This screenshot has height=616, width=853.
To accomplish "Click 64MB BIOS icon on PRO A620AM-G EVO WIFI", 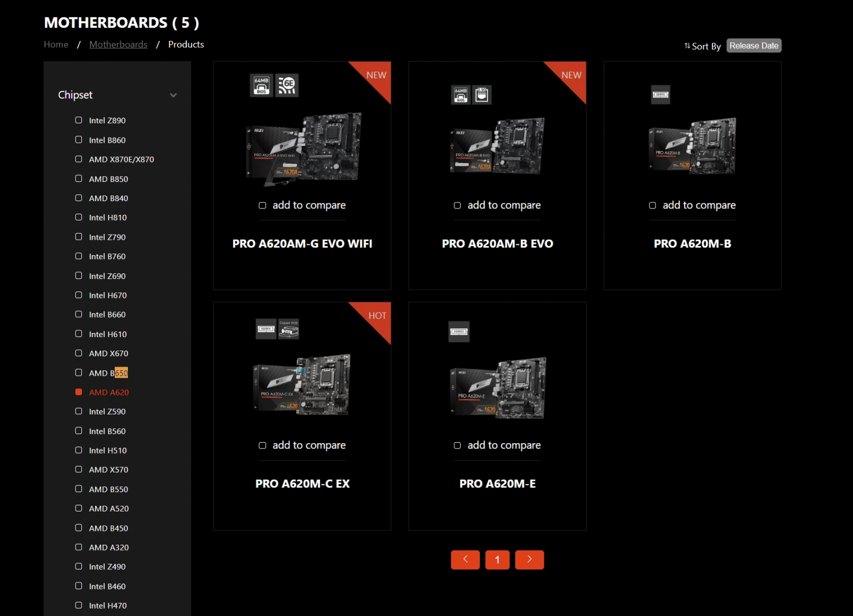I will (x=262, y=85).
